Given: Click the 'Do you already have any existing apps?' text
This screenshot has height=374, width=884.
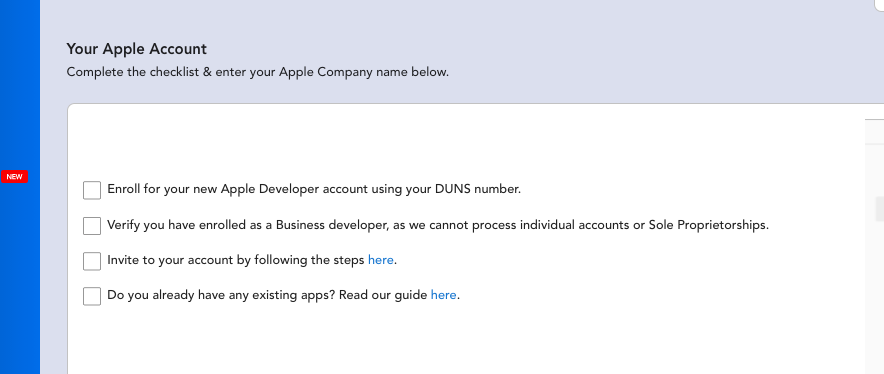Looking at the screenshot, I should point(222,295).
